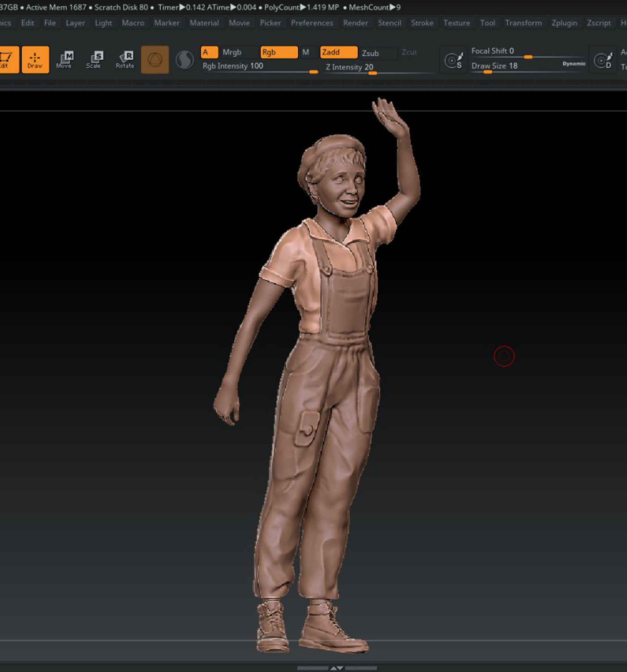Open the Zplugin menu
The height and width of the screenshot is (672, 627).
pyautogui.click(x=564, y=23)
